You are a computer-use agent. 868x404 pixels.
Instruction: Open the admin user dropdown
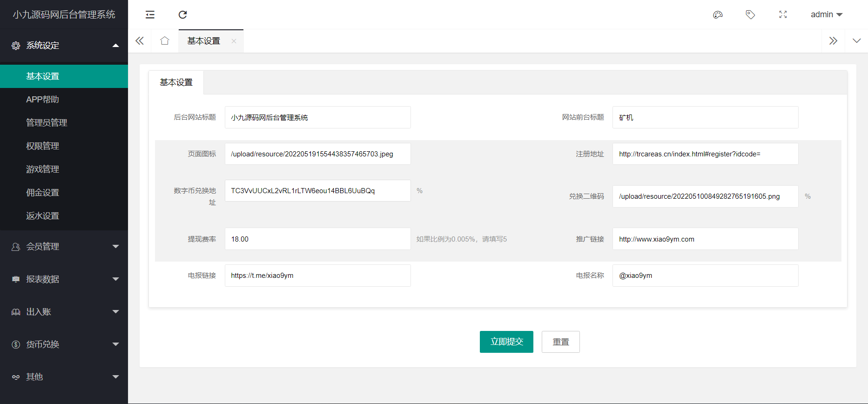tap(827, 14)
